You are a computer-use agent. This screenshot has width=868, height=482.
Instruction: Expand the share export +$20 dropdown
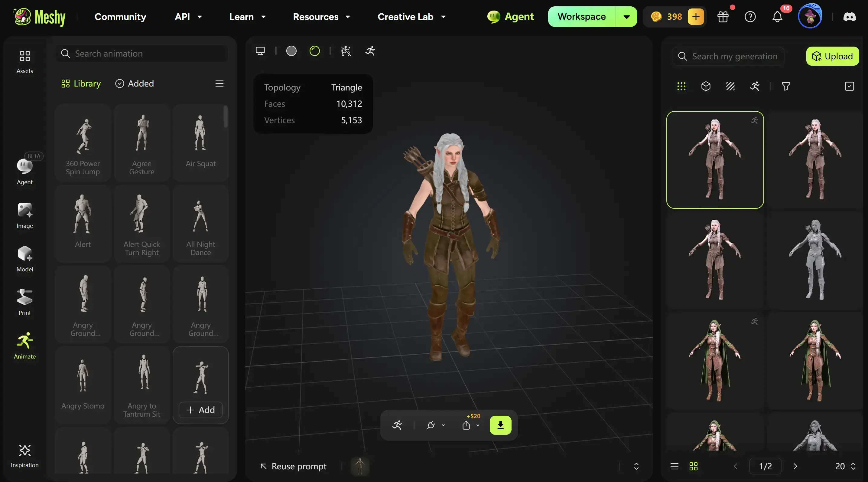pos(478,425)
